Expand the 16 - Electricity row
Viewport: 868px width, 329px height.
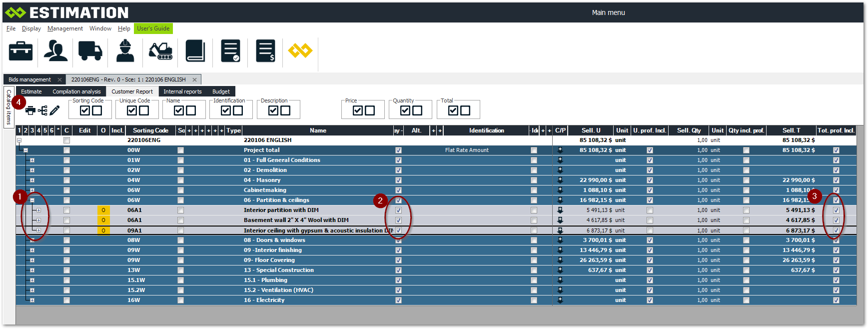tap(32, 300)
